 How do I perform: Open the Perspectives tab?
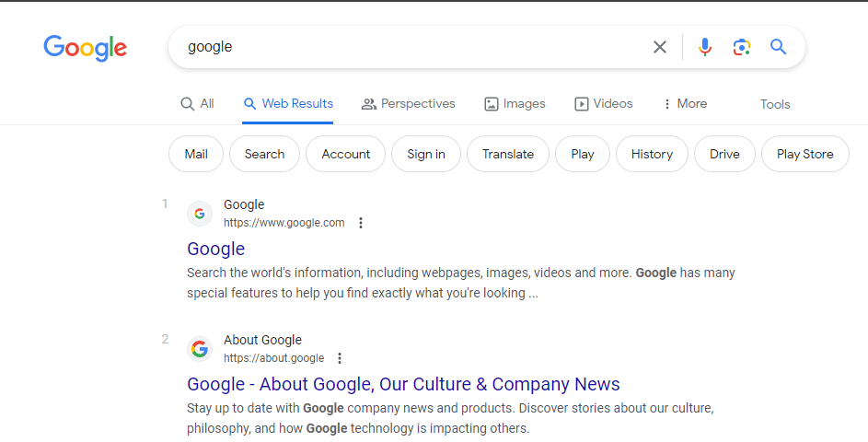[x=409, y=103]
